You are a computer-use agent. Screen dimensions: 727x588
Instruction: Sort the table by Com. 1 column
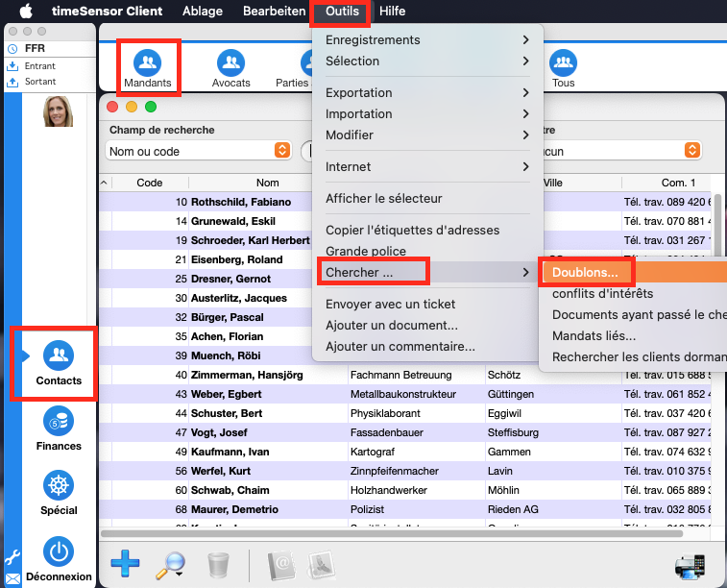point(678,183)
